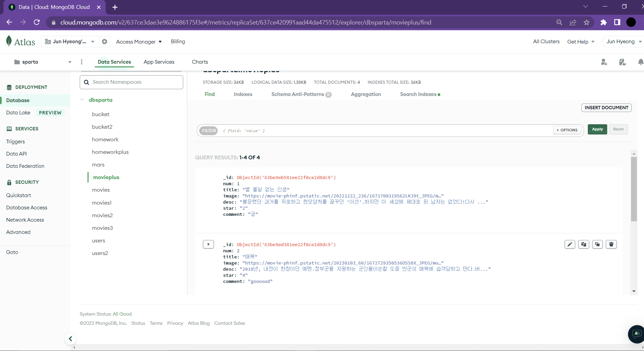The image size is (644, 351).
Task: Go to Network Access settings
Action: click(x=25, y=220)
